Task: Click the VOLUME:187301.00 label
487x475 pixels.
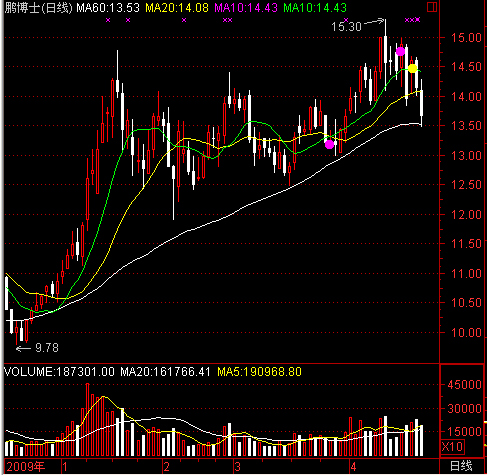Action: coord(59,372)
